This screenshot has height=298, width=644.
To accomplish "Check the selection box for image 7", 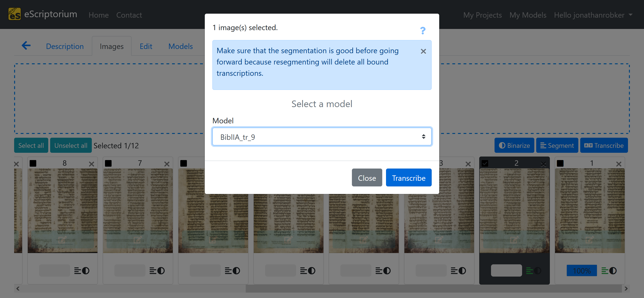I will coord(108,164).
